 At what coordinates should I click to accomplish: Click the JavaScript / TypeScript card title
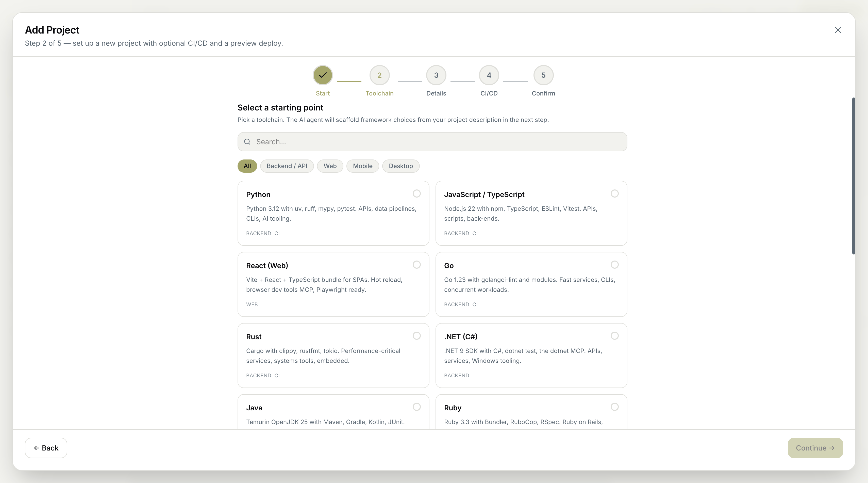[484, 195]
